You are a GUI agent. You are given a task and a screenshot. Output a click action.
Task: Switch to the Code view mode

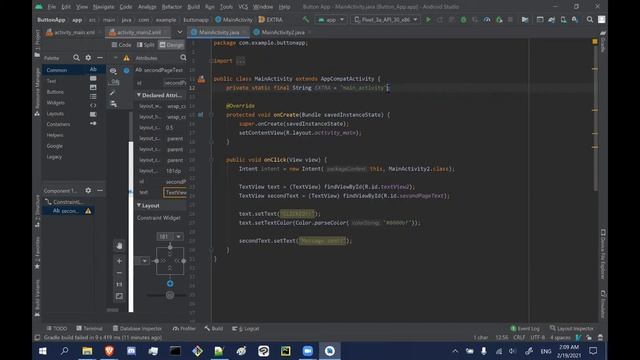[x=121, y=45]
